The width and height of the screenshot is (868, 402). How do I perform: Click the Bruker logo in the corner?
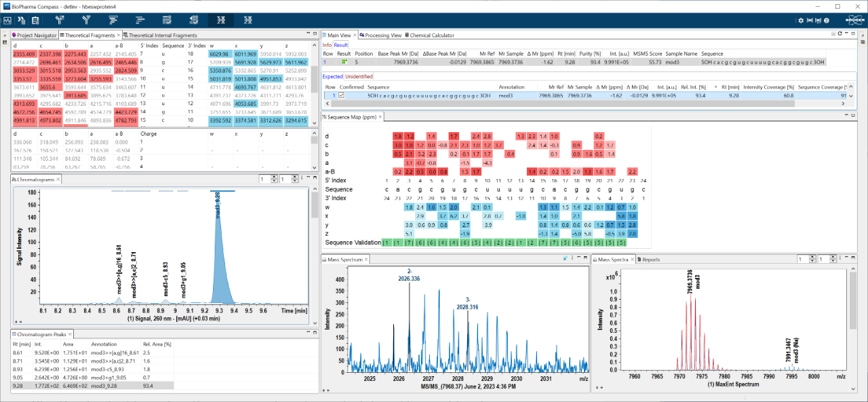click(855, 20)
